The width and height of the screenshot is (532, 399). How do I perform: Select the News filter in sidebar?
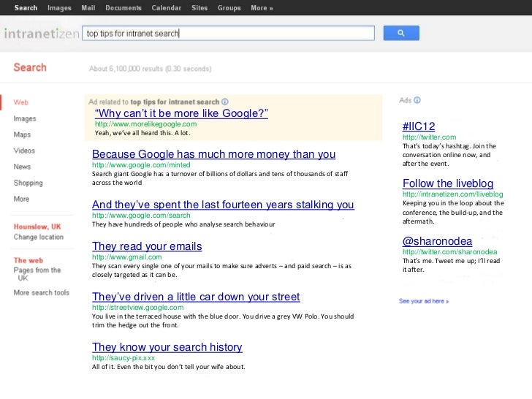(x=22, y=167)
